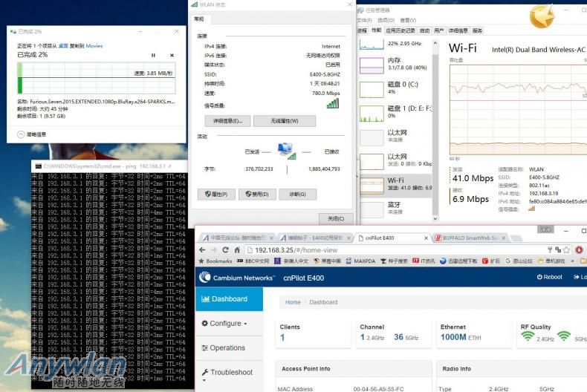Open the Movies destination link in copy dialog
The height and width of the screenshot is (392, 587).
(x=94, y=45)
